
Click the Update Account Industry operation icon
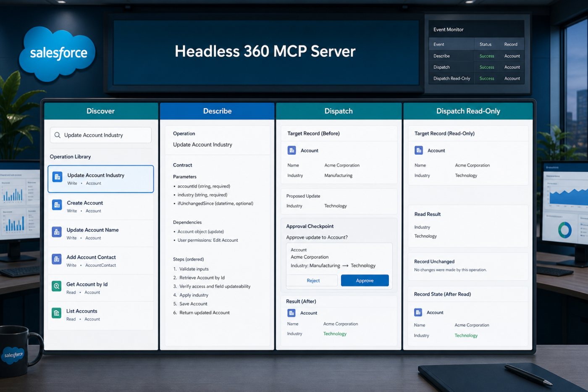point(58,177)
